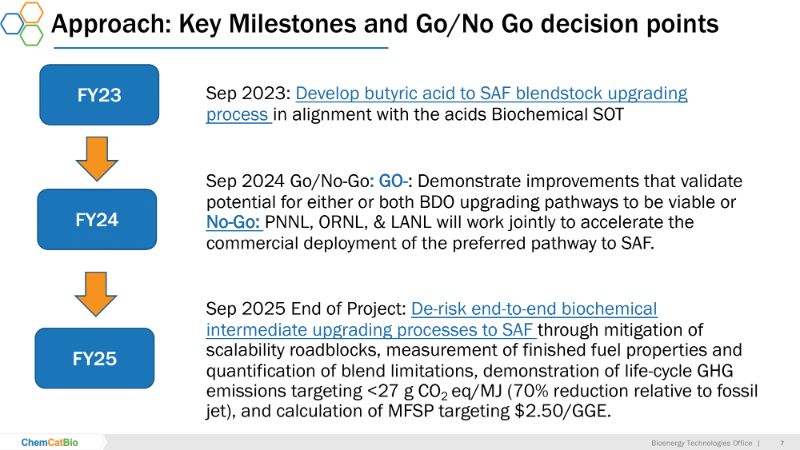Select the FY23 milestone box
The height and width of the screenshot is (450, 800).
point(98,96)
